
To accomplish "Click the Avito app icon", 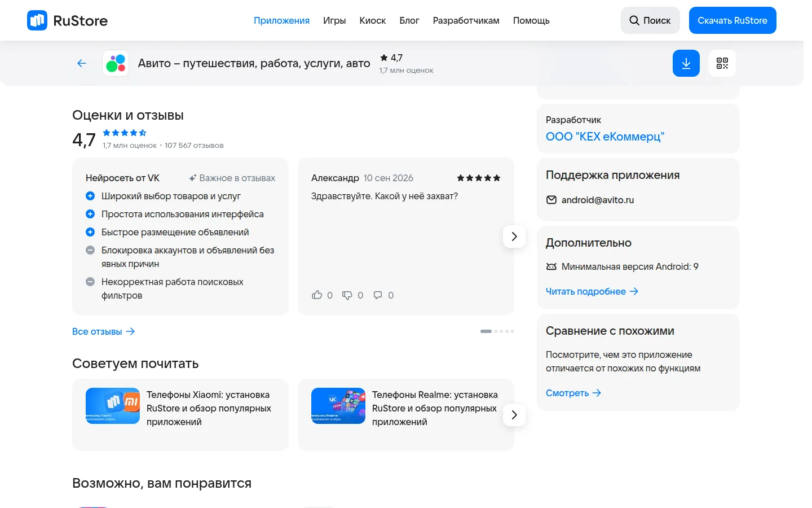I will pos(116,63).
